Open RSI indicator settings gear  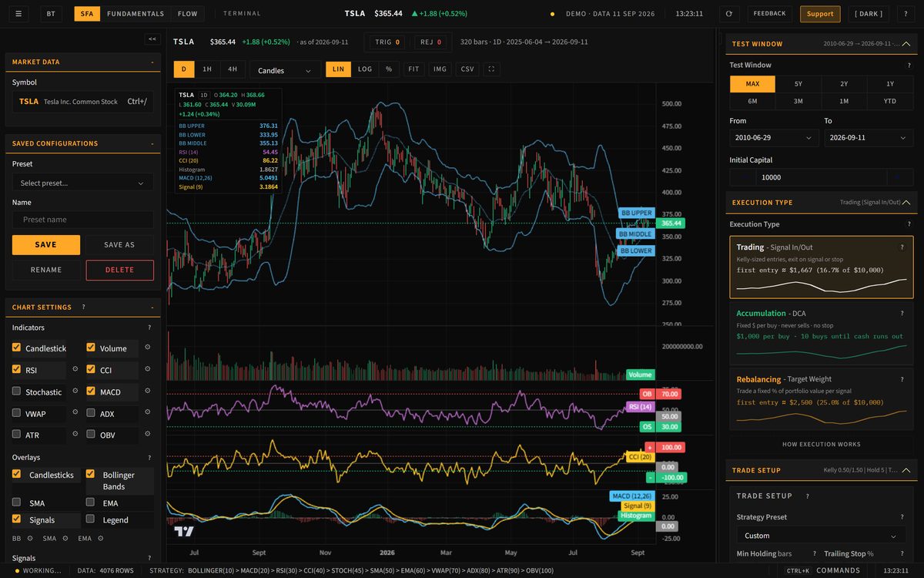(x=75, y=369)
